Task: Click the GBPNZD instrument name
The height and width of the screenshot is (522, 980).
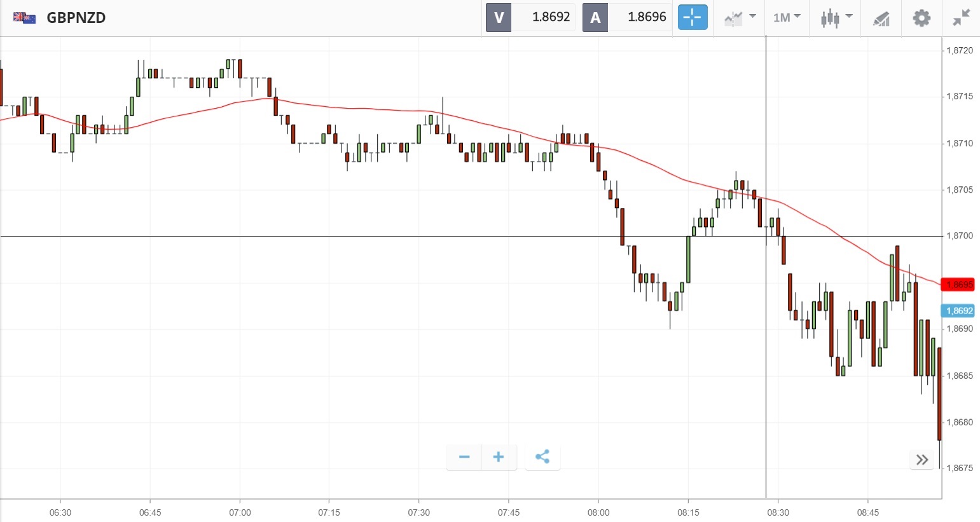Action: (x=76, y=18)
